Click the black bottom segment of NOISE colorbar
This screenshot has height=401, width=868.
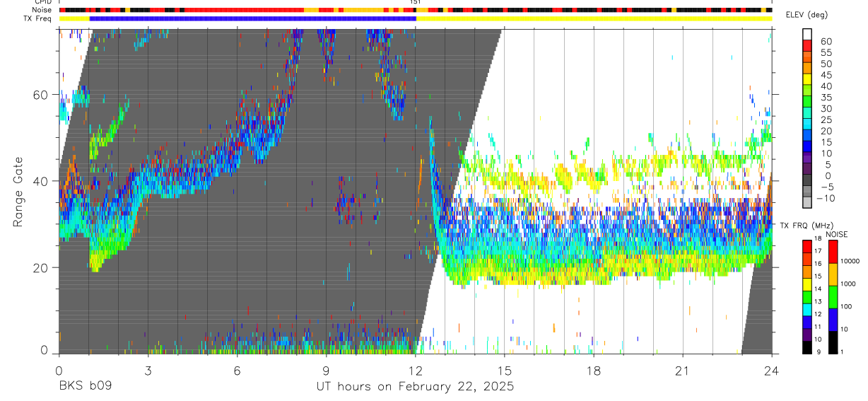tap(833, 342)
